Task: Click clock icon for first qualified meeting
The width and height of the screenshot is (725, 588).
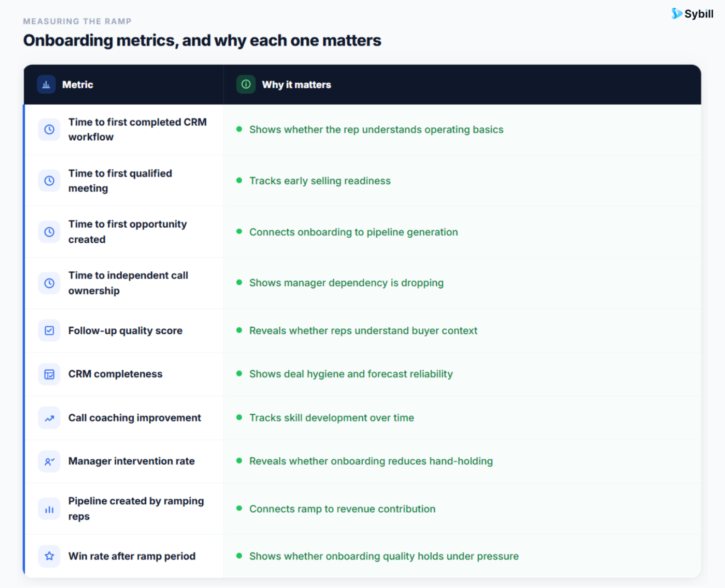Action: click(49, 181)
